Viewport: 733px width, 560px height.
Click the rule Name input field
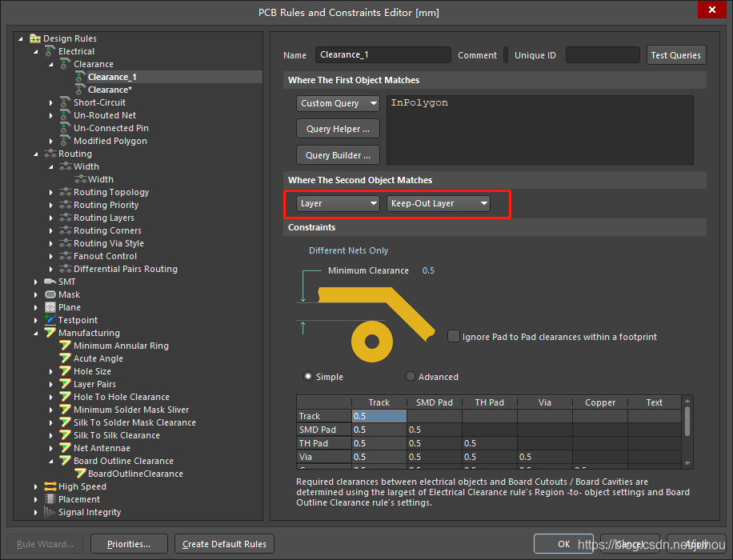[x=383, y=55]
